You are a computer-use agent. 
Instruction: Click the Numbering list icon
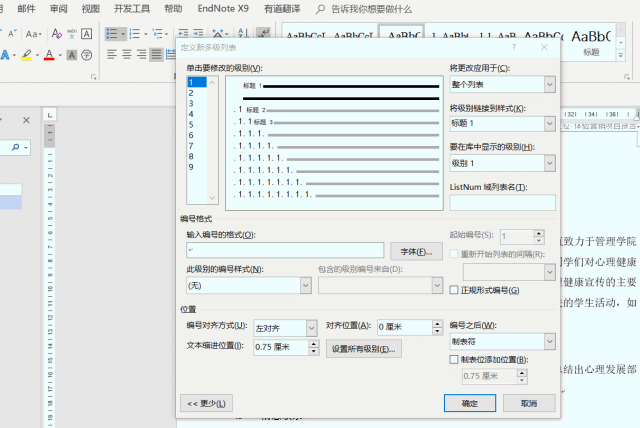pyautogui.click(x=134, y=34)
